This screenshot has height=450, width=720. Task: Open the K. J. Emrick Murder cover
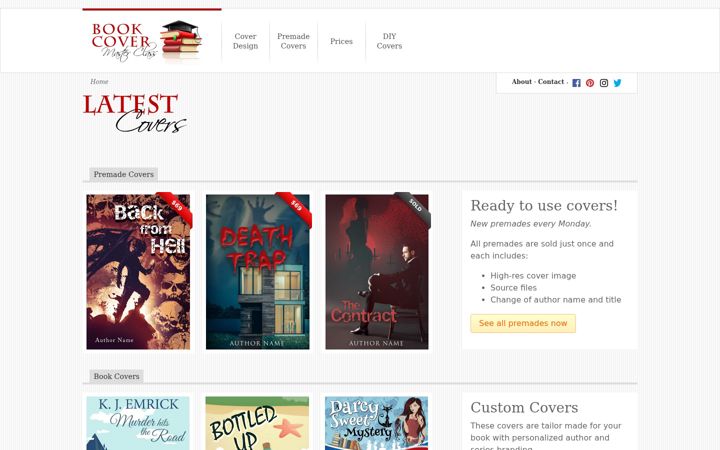(x=138, y=423)
